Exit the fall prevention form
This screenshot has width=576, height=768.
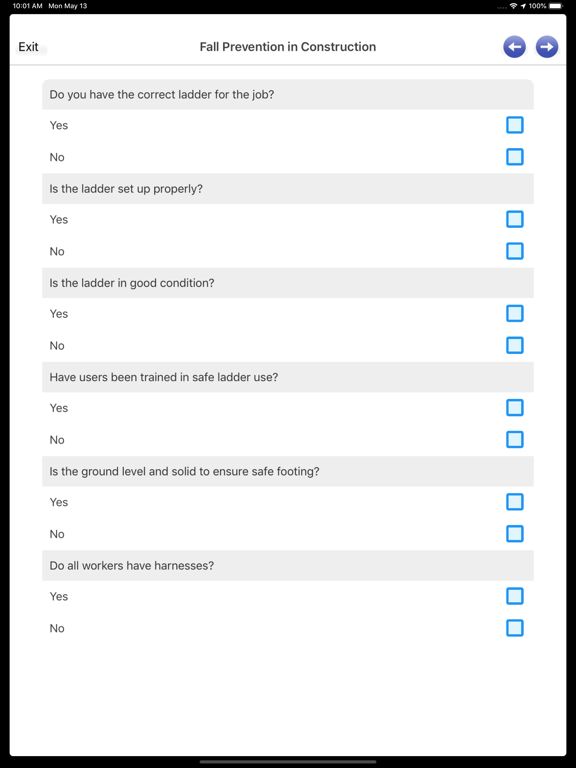(28, 47)
